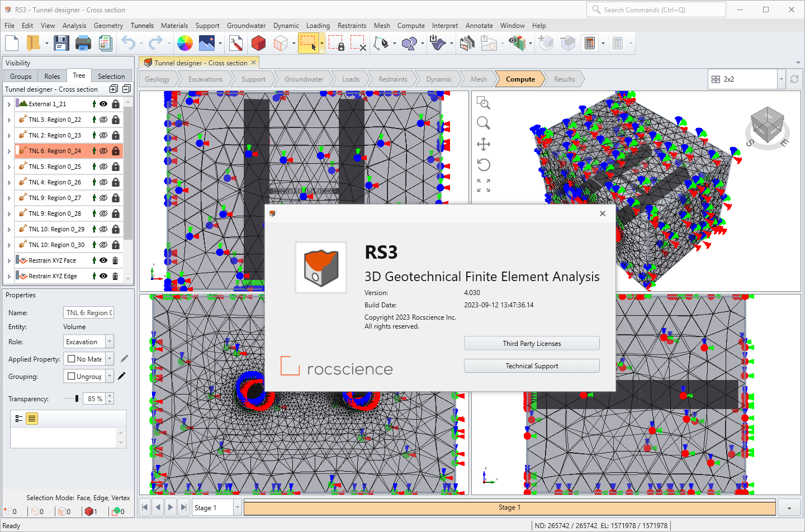Click the red solid cube icon
805x532 pixels.
click(258, 43)
